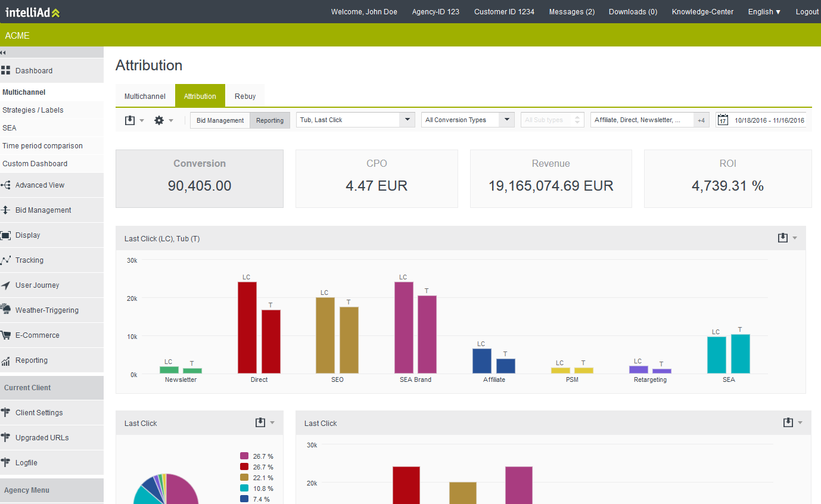Screen dimensions: 821x504
Task: Click the export icon on Last Click pie panel
Action: pyautogui.click(x=260, y=423)
